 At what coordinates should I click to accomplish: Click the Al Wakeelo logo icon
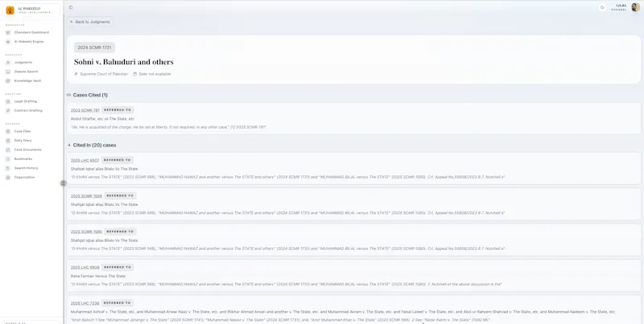click(x=10, y=10)
